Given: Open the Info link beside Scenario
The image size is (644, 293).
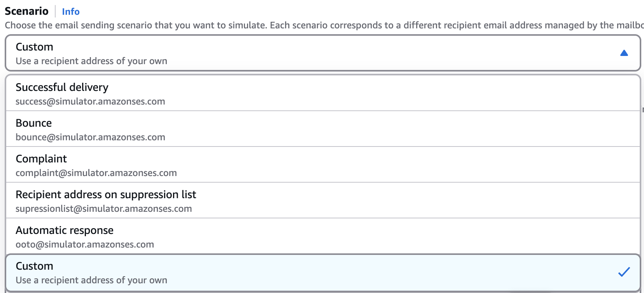Looking at the screenshot, I should [71, 12].
